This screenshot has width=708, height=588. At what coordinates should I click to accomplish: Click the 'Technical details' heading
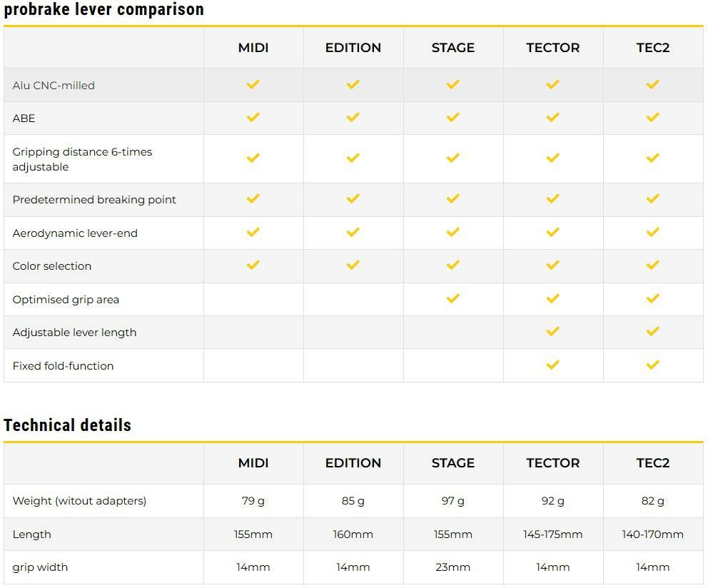[x=68, y=425]
